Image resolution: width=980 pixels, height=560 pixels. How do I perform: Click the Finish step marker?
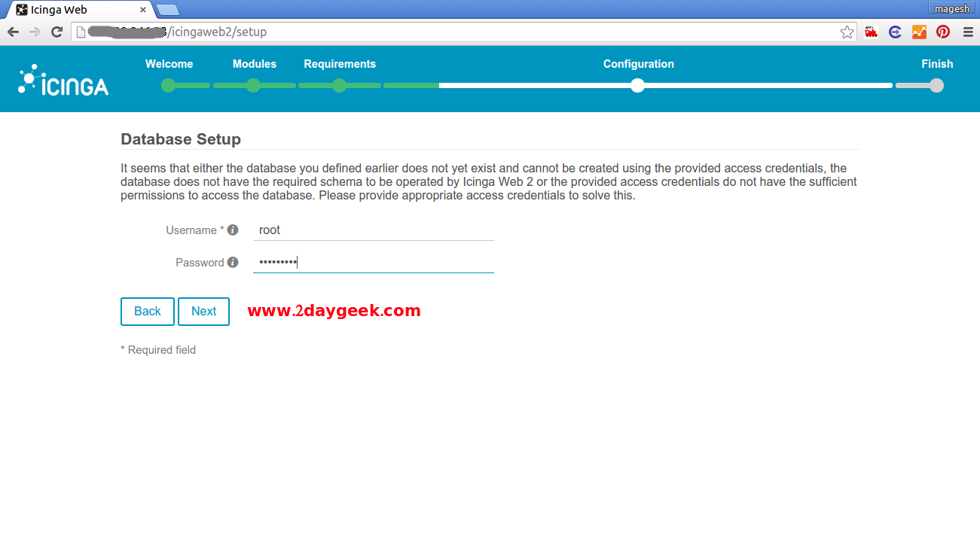tap(936, 85)
